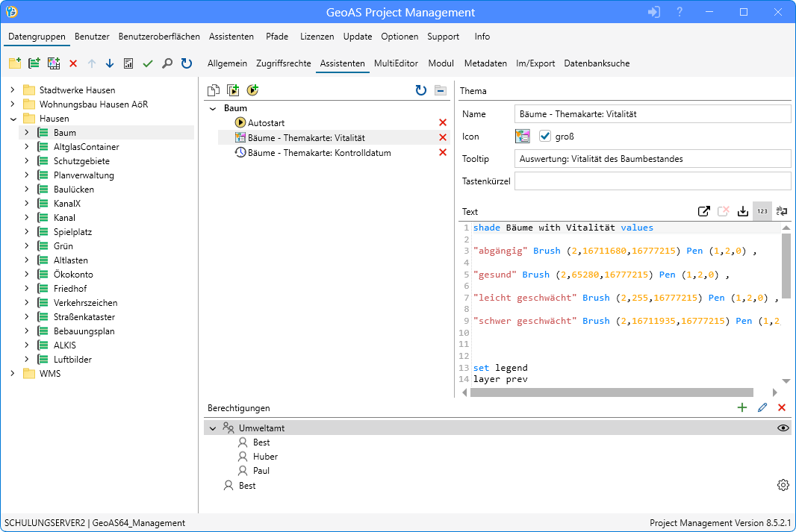Expand the Stadtwerke Hausen folder
Screen dimensions: 796x532
[x=13, y=90]
